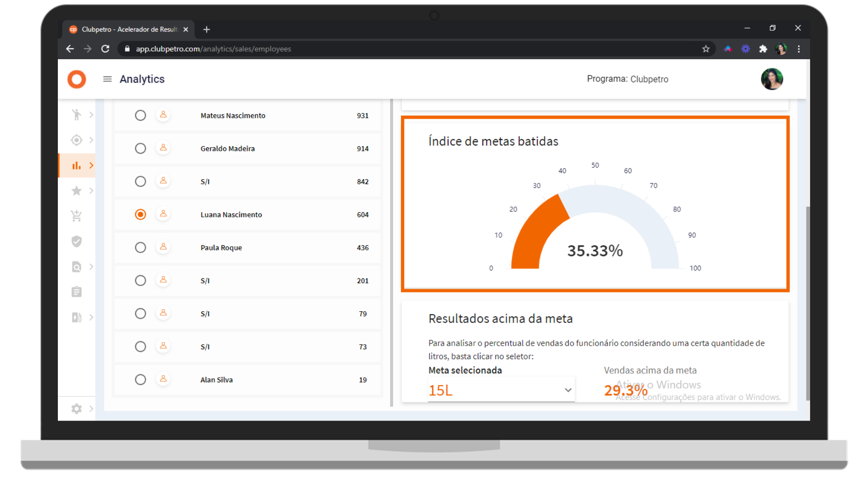Click the user profile avatar in header
868x488 pixels.
coord(772,79)
